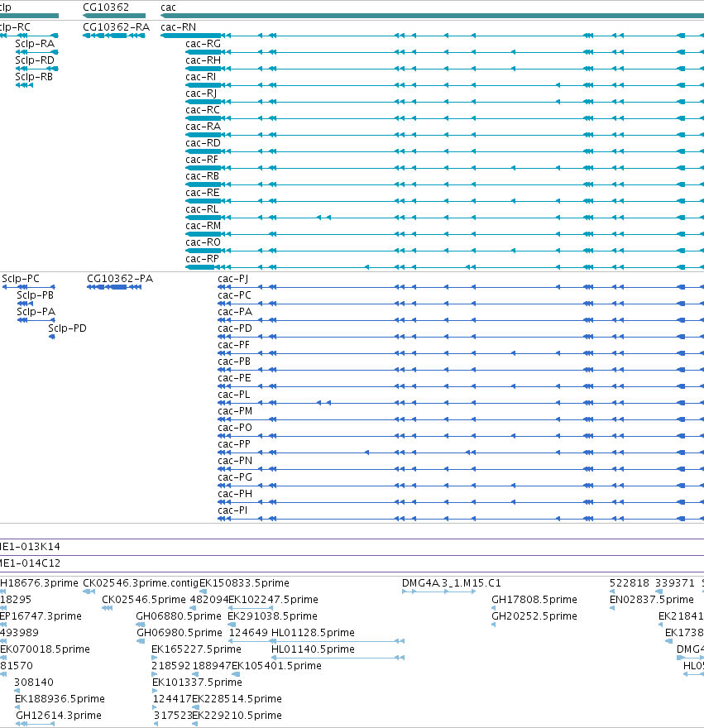This screenshot has height=728, width=704.
Task: Select transcript cac-RB
Action: 202,176
